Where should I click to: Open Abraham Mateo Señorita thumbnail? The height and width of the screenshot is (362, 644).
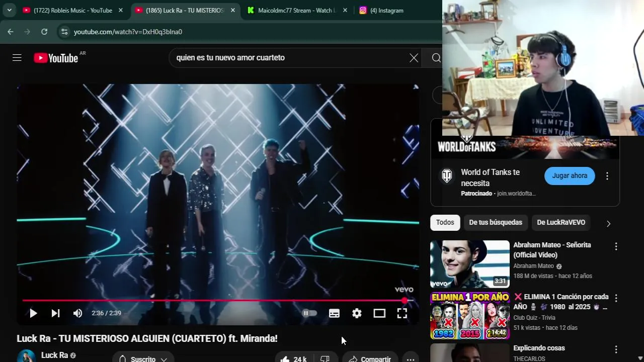click(x=470, y=264)
